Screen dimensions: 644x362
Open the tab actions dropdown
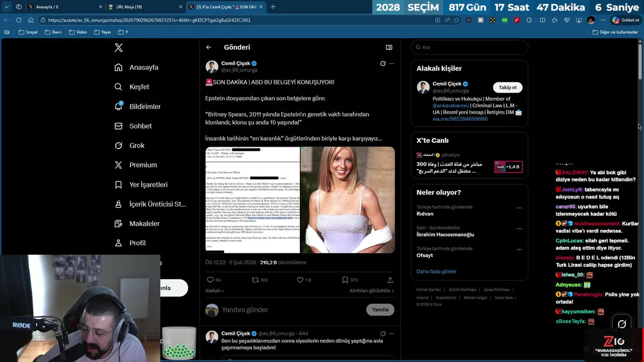click(x=7, y=7)
